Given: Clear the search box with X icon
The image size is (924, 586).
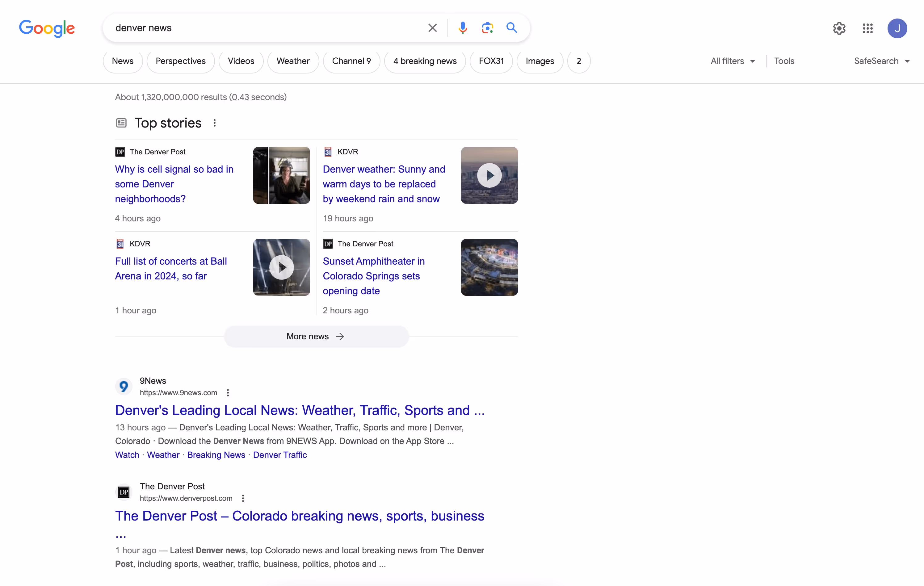Looking at the screenshot, I should point(432,27).
